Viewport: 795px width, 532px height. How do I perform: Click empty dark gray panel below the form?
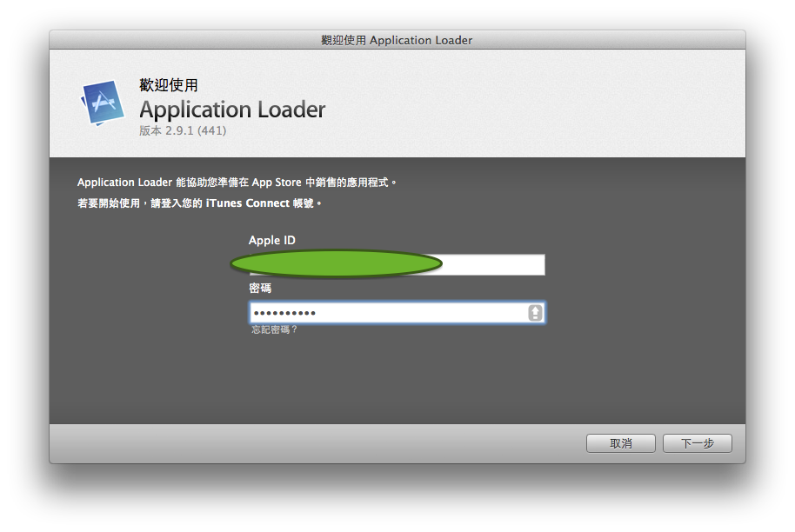[397, 382]
